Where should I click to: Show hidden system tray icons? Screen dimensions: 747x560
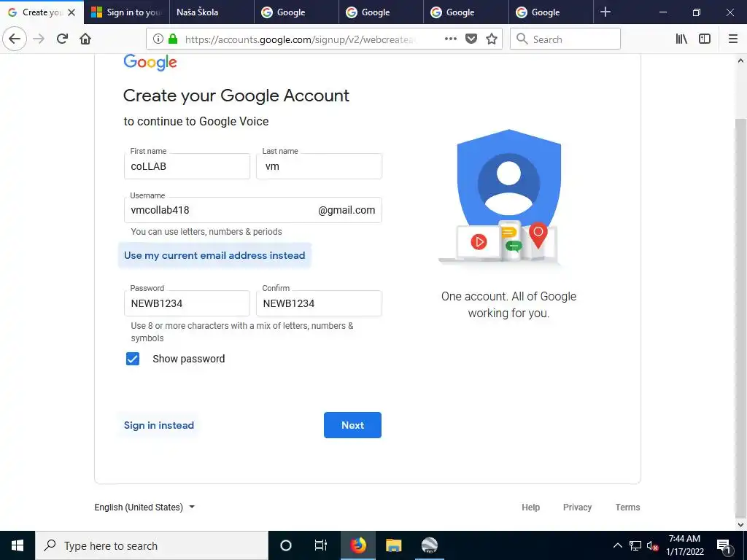[x=617, y=545]
